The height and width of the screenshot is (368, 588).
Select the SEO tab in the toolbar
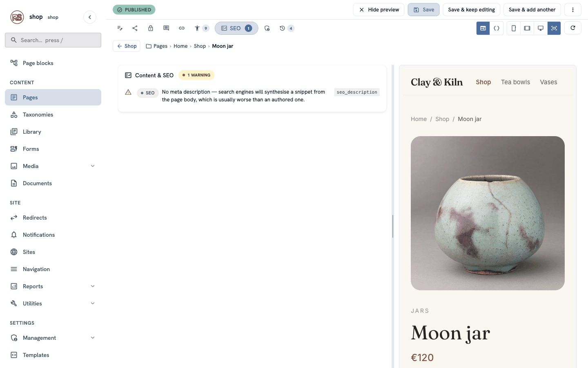tap(236, 28)
